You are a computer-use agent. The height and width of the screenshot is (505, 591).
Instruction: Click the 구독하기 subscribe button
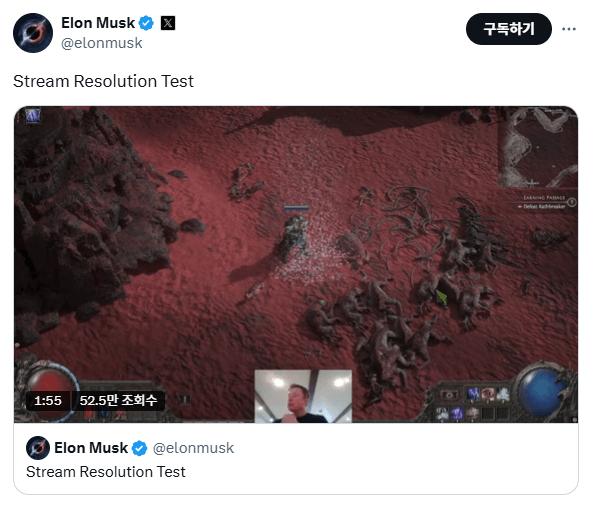(509, 29)
